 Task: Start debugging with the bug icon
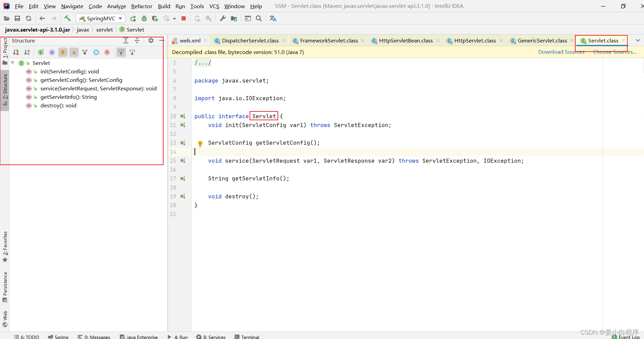(x=144, y=19)
